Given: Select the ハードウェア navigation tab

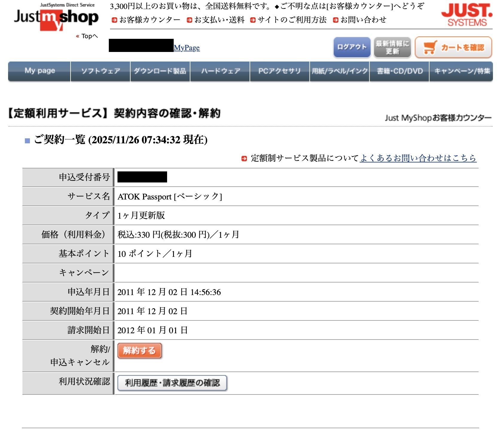Looking at the screenshot, I should 220,71.
